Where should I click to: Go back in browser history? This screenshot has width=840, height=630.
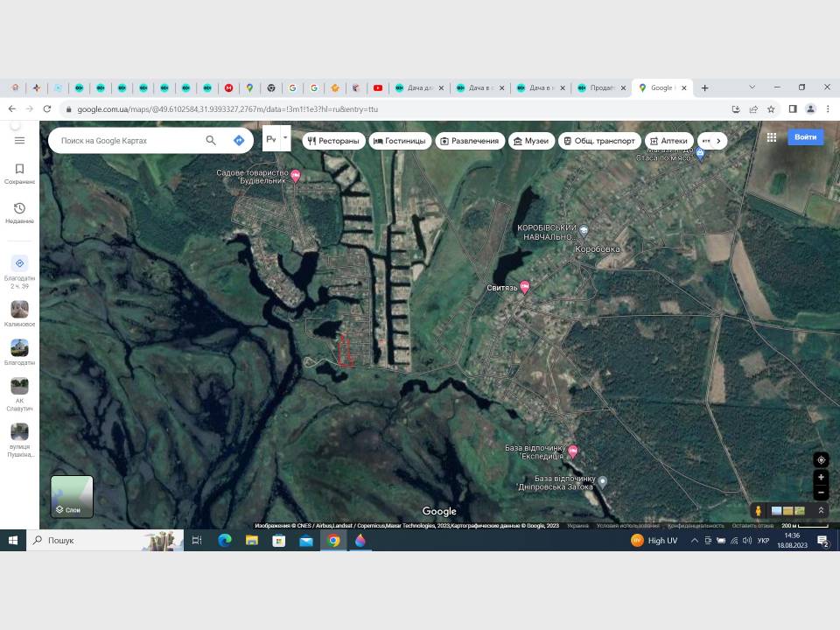coord(12,108)
